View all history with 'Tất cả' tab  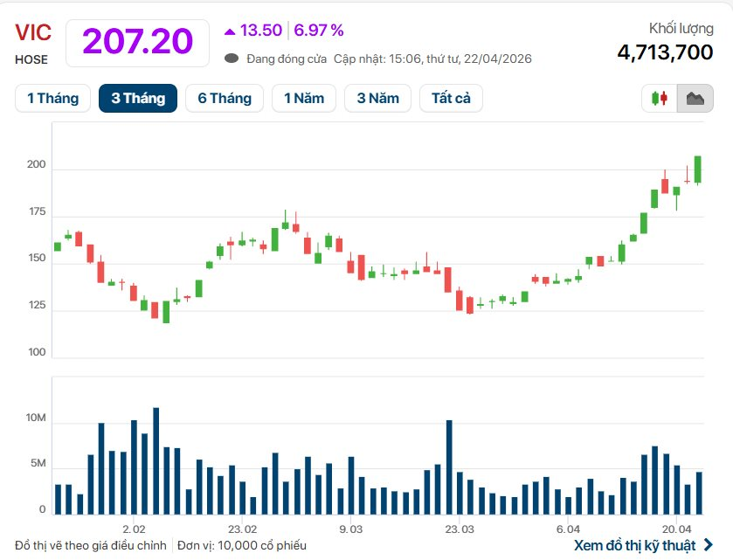coord(451,98)
